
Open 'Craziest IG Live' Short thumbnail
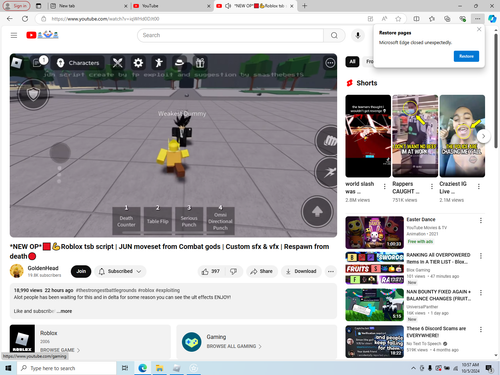(x=462, y=136)
